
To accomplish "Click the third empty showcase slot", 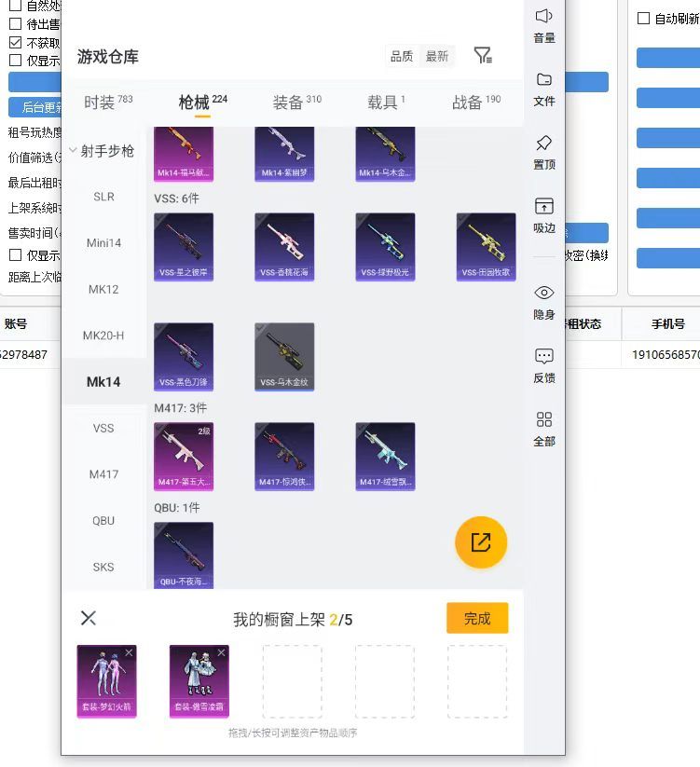I will (x=477, y=681).
